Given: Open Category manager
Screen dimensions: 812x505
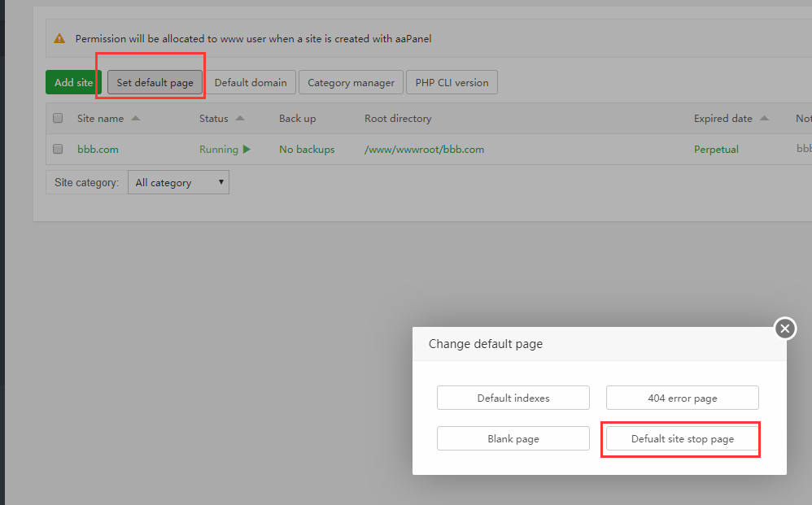Looking at the screenshot, I should (351, 82).
